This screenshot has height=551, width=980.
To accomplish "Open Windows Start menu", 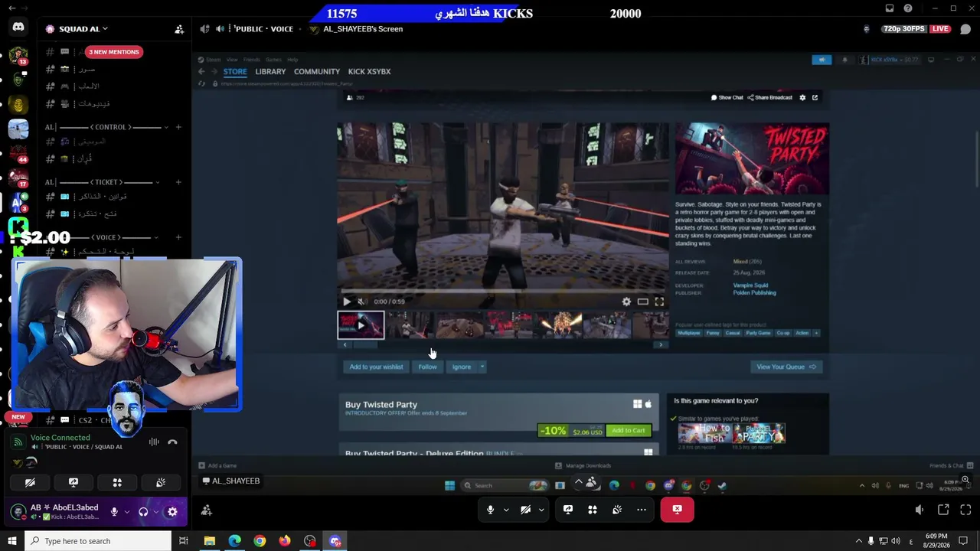I will tap(12, 541).
